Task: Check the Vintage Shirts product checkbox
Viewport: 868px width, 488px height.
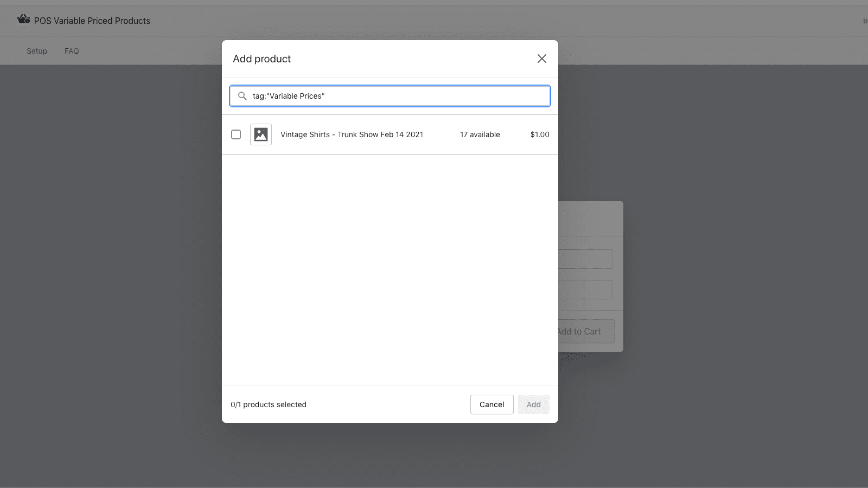Action: click(236, 134)
